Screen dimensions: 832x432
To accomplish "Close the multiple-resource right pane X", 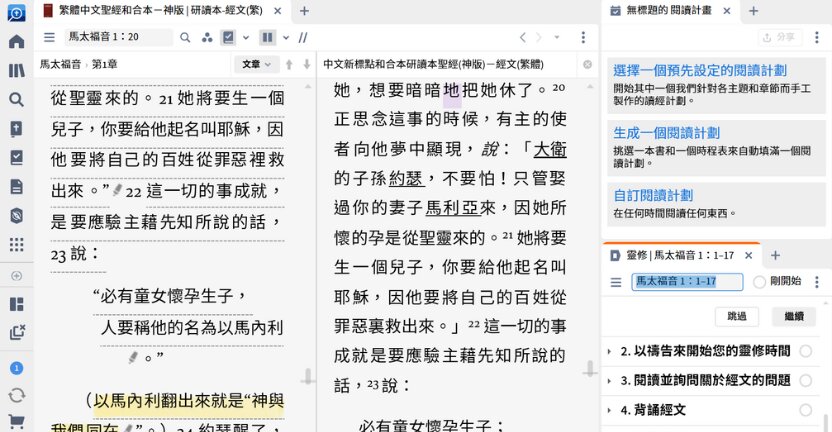I will (x=587, y=64).
